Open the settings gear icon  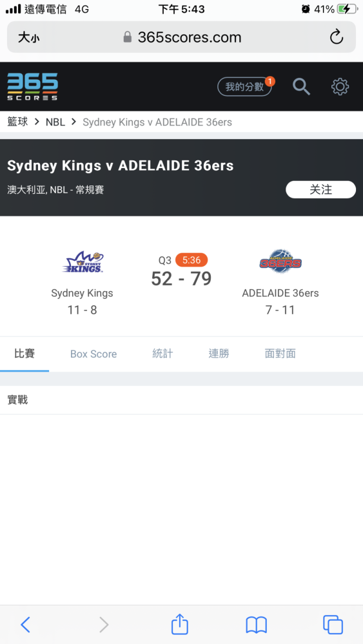pyautogui.click(x=340, y=87)
